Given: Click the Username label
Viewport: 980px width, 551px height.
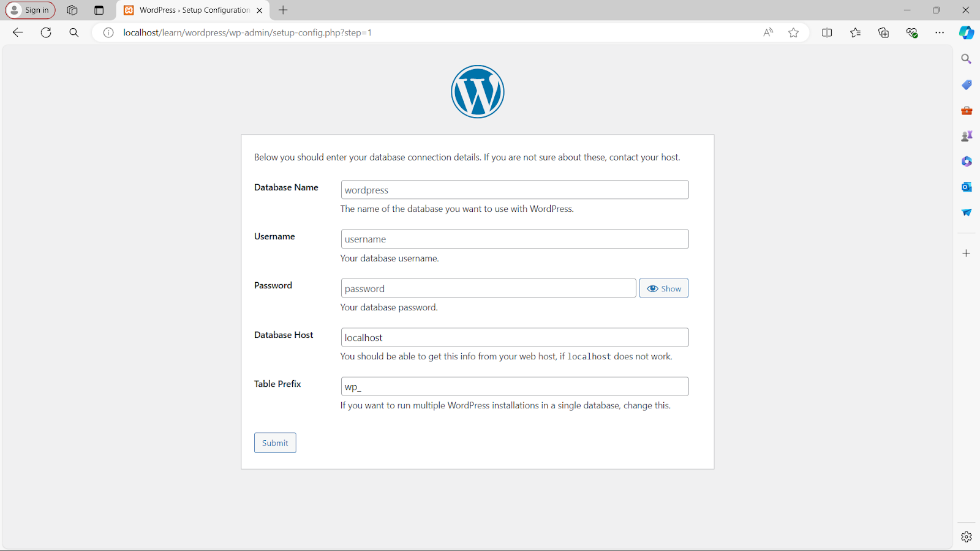Looking at the screenshot, I should tap(274, 236).
